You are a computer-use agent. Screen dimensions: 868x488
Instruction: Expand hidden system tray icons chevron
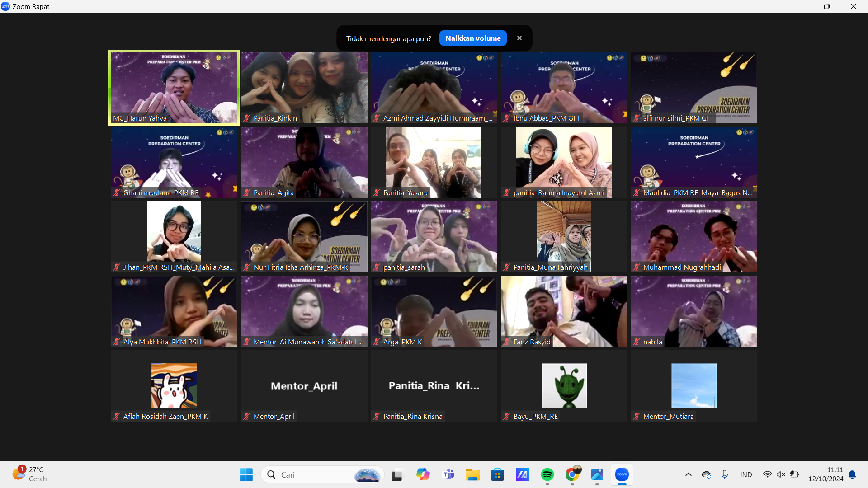pos(689,474)
